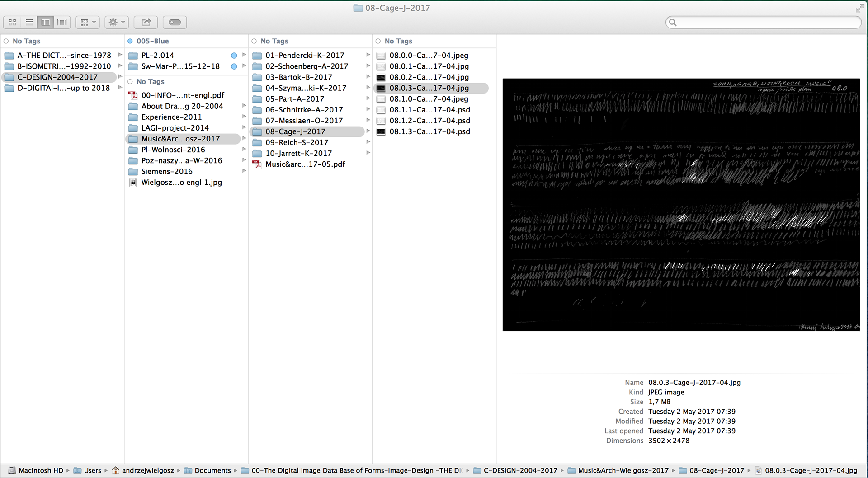The image size is (868, 478).
Task: Click andrzejwielgosz home in path bar
Action: (x=143, y=470)
